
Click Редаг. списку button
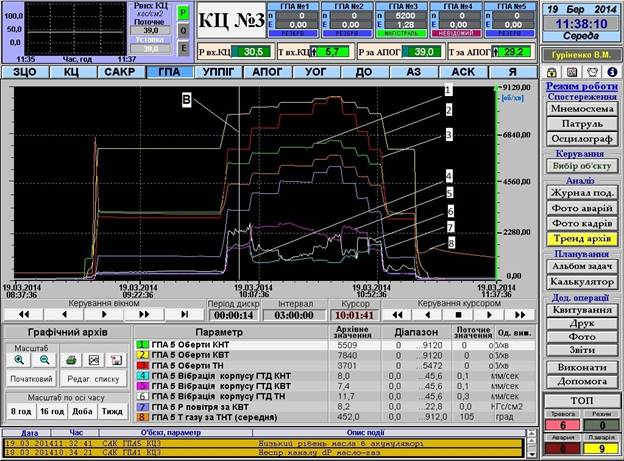click(93, 379)
